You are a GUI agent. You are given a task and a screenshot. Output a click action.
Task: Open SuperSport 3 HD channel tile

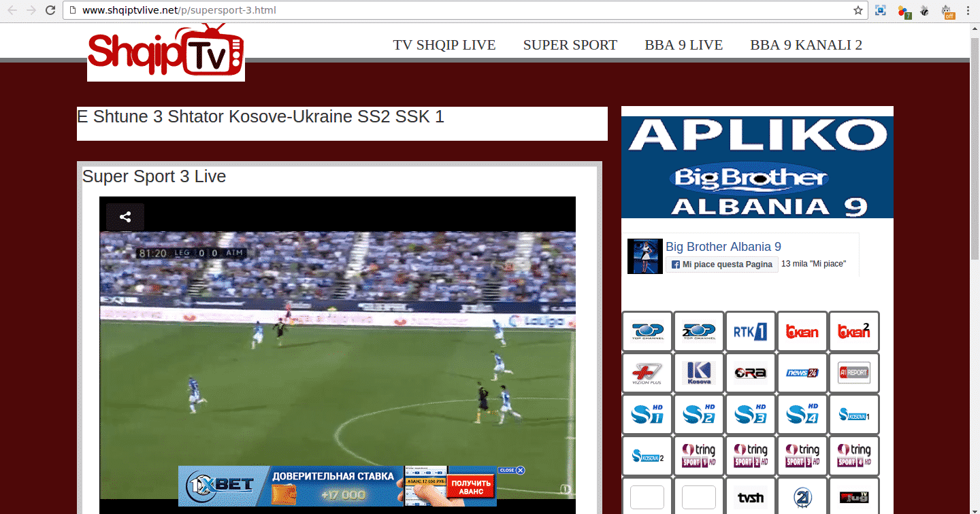pos(751,415)
